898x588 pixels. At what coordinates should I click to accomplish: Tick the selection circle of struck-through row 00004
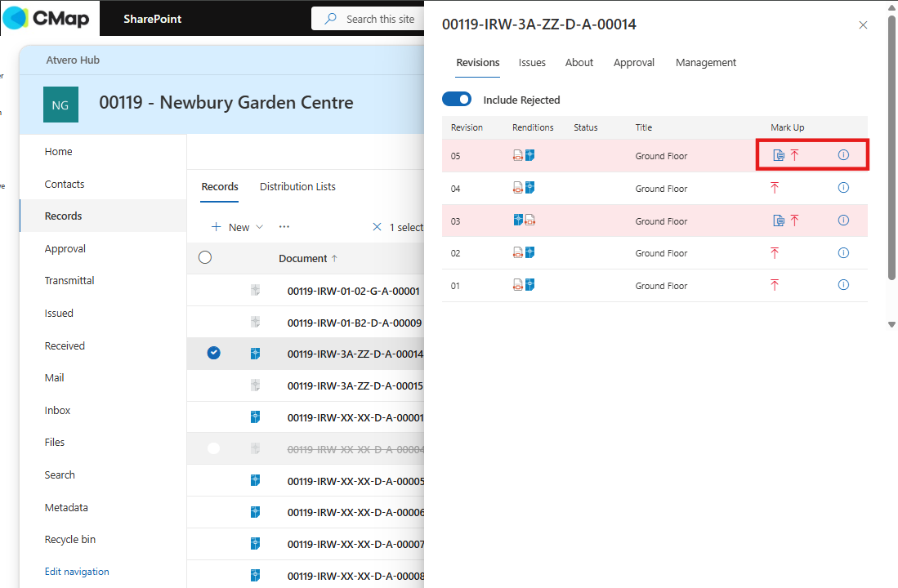tap(213, 448)
